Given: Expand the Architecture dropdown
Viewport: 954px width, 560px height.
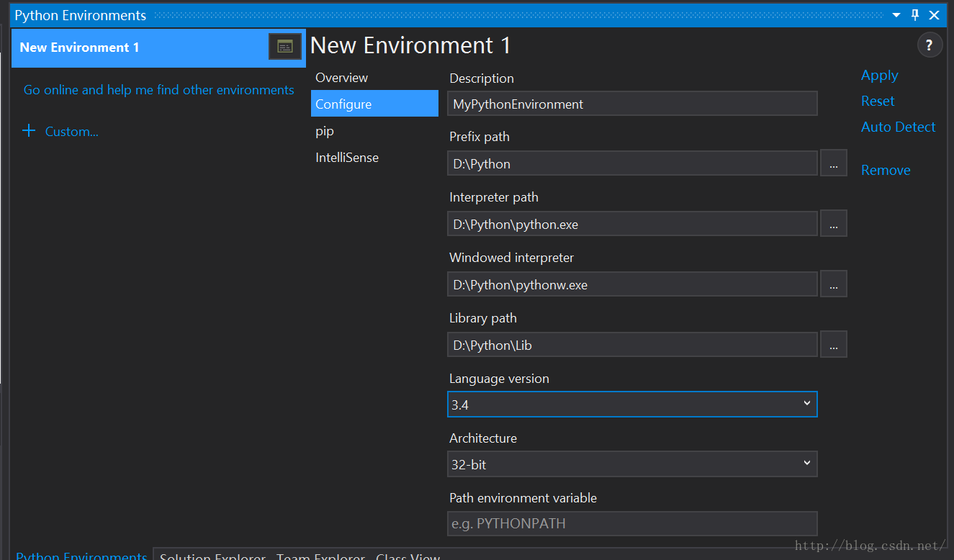Looking at the screenshot, I should click(x=806, y=464).
